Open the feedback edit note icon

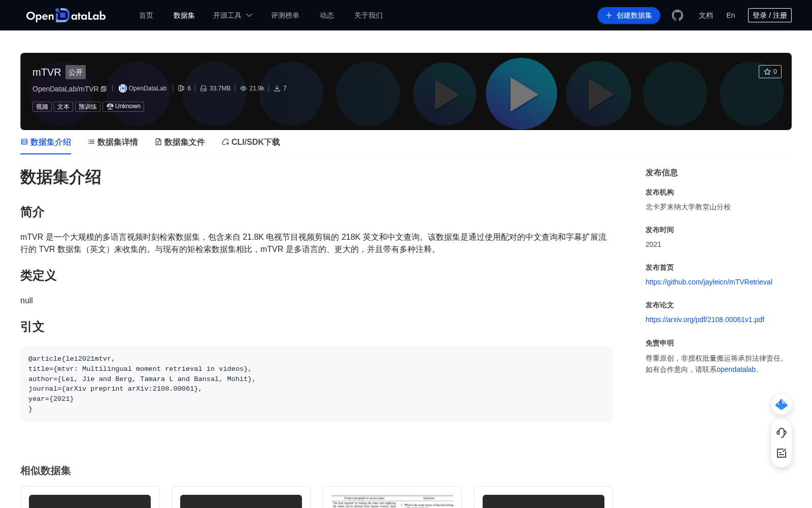pyautogui.click(x=782, y=453)
